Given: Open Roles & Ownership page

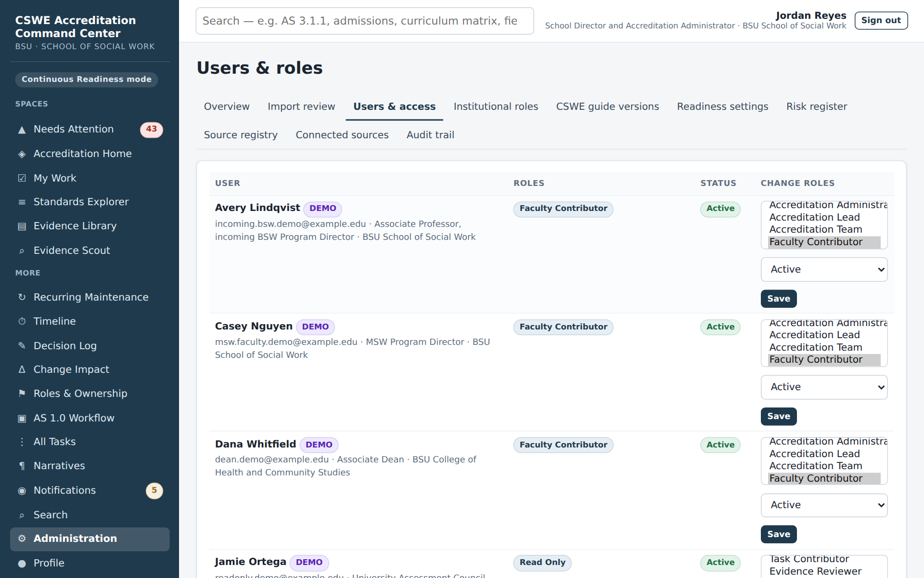Looking at the screenshot, I should (90, 394).
